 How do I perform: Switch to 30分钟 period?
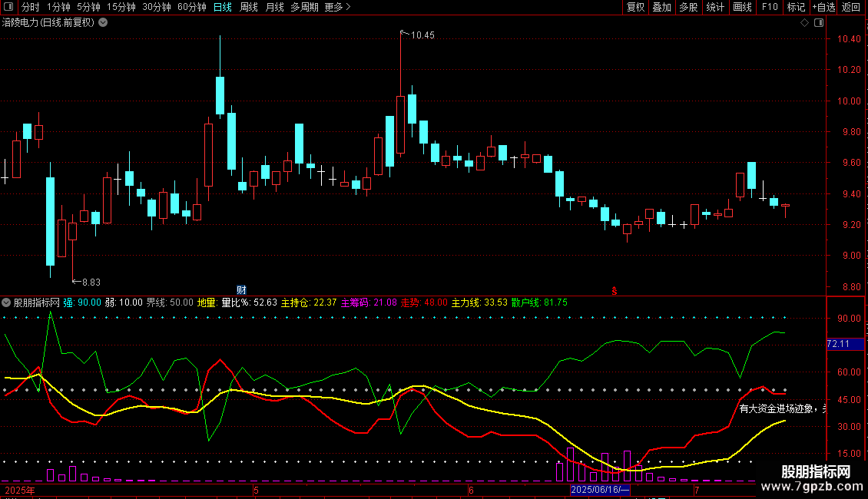point(157,7)
